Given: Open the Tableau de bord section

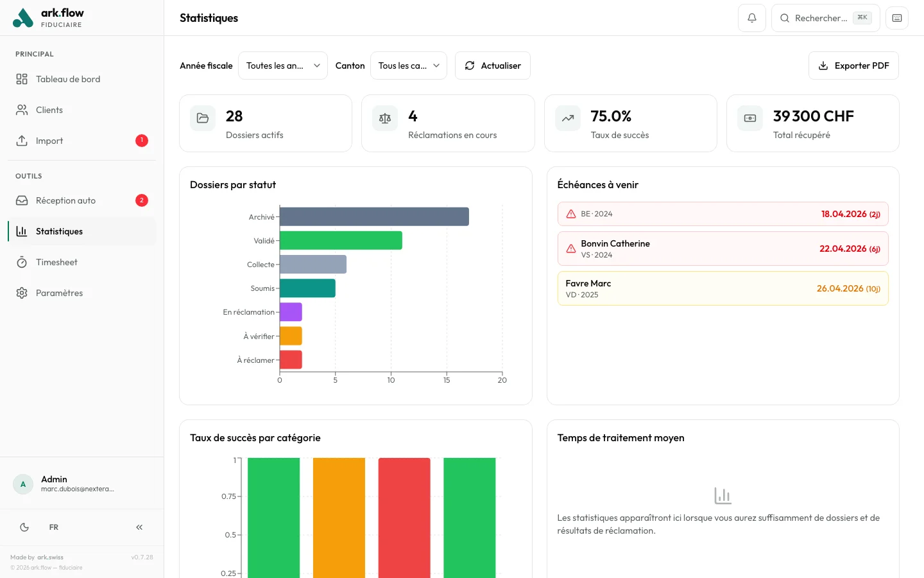Looking at the screenshot, I should click(68, 79).
